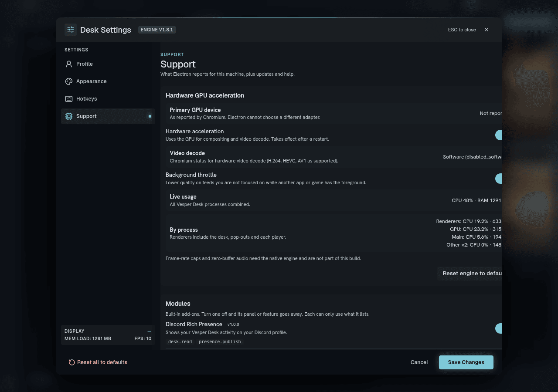Click the MEM LOAD: 1291 MB readout
Image resolution: width=558 pixels, height=392 pixels.
tap(88, 338)
